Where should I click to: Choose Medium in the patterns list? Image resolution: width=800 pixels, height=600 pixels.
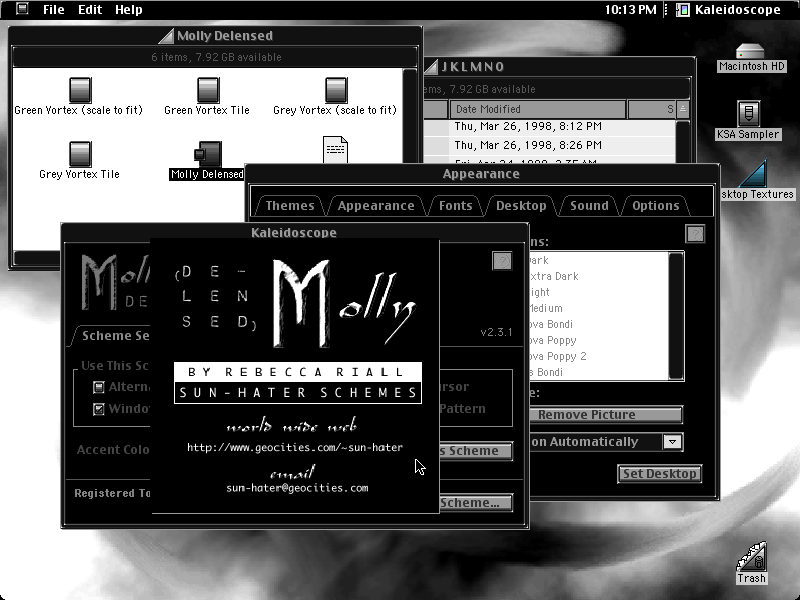(x=545, y=308)
